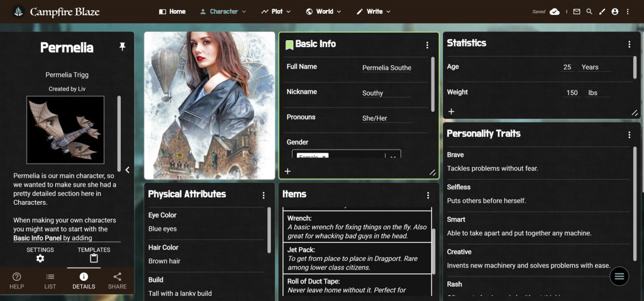
Task: Open the Templates clipboard icon
Action: pyautogui.click(x=94, y=258)
